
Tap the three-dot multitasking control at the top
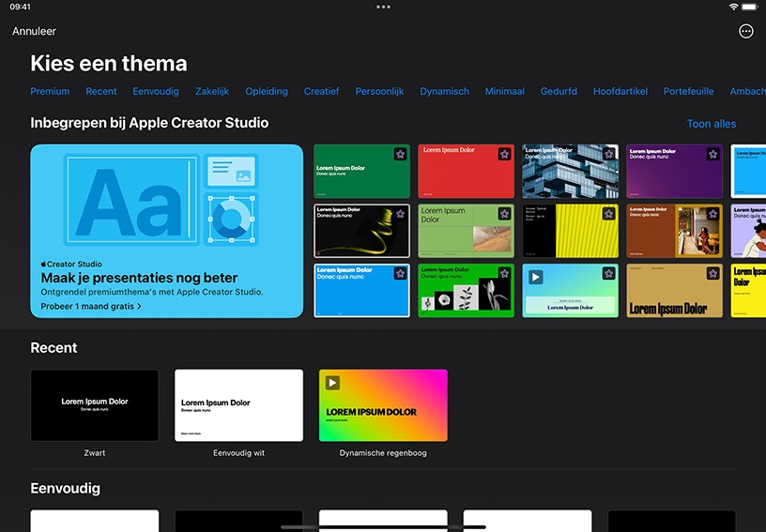[383, 7]
